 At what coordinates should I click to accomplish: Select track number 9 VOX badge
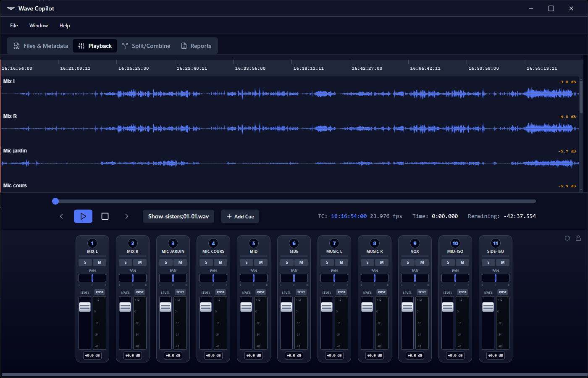[415, 243]
